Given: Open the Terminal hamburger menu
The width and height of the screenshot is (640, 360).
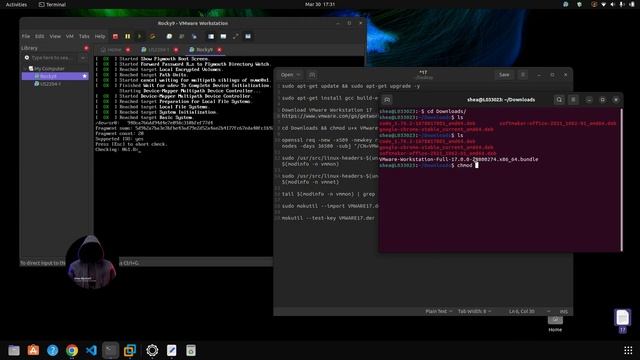Looking at the screenshot, I should (x=573, y=100).
